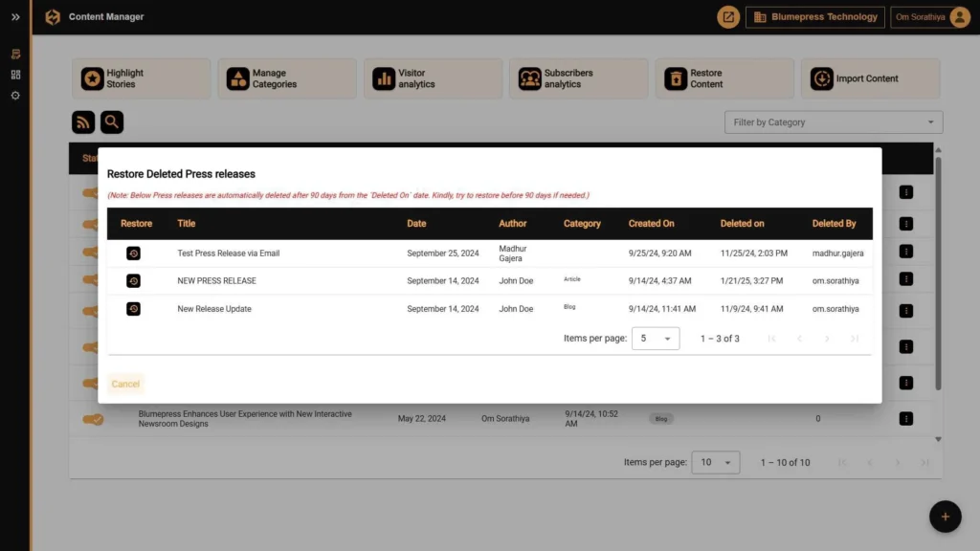This screenshot has width=980, height=551.
Task: Open the Restore Content panel
Action: point(724,77)
